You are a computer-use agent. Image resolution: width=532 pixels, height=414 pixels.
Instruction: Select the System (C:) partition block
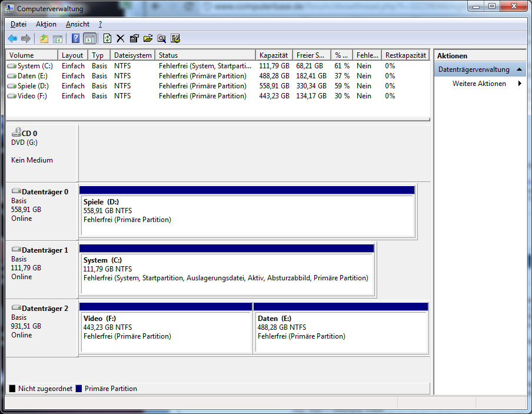[x=227, y=270]
